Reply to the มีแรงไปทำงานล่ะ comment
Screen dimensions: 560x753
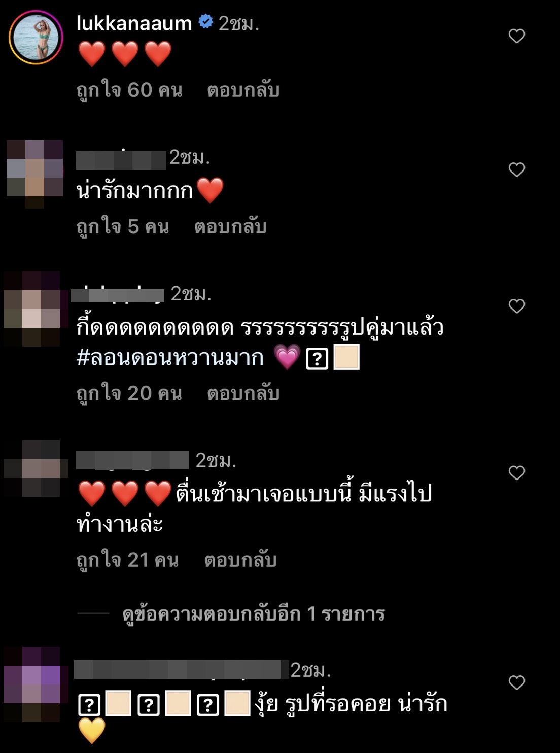point(240,560)
